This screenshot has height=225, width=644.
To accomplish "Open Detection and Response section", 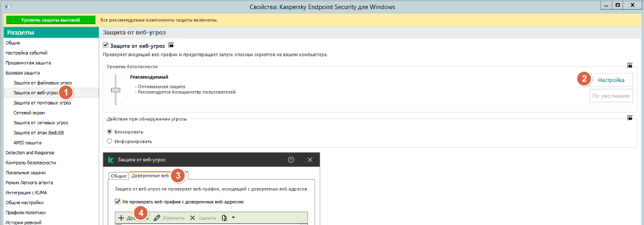I will coord(30,153).
